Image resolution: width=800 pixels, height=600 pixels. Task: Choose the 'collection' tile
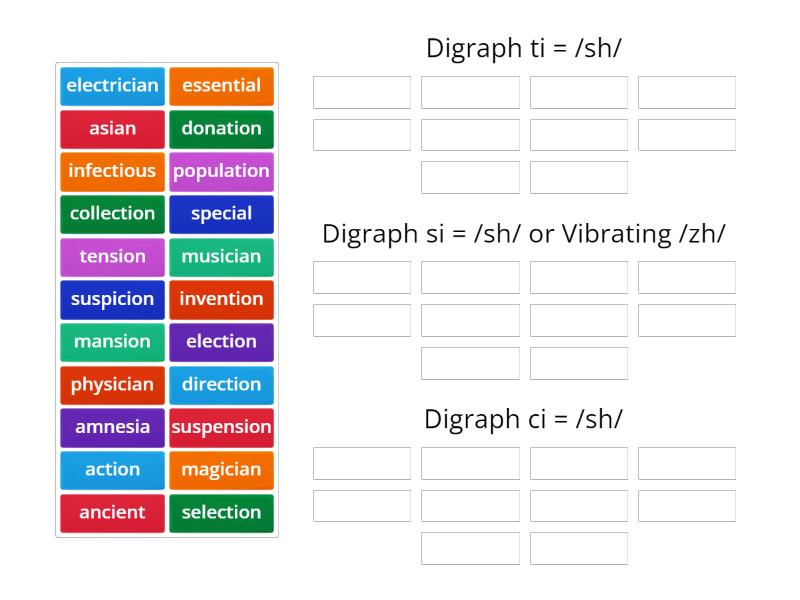(112, 214)
